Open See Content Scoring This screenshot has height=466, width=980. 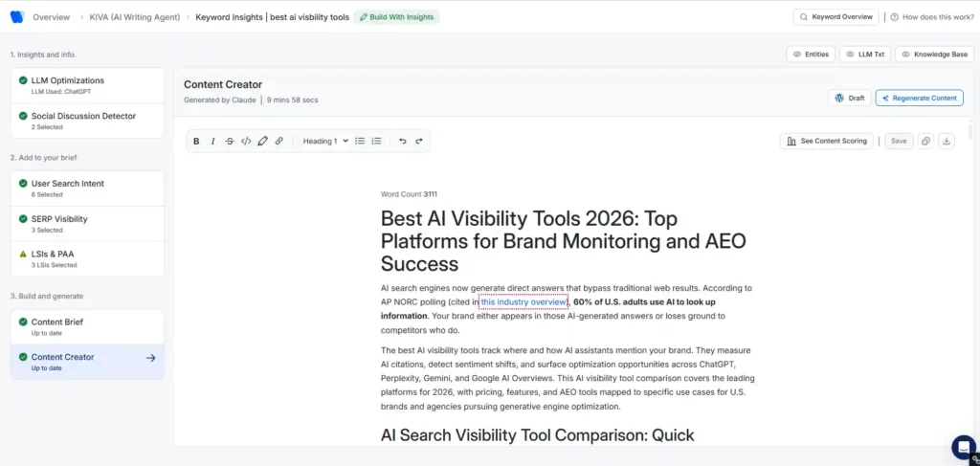tap(826, 142)
